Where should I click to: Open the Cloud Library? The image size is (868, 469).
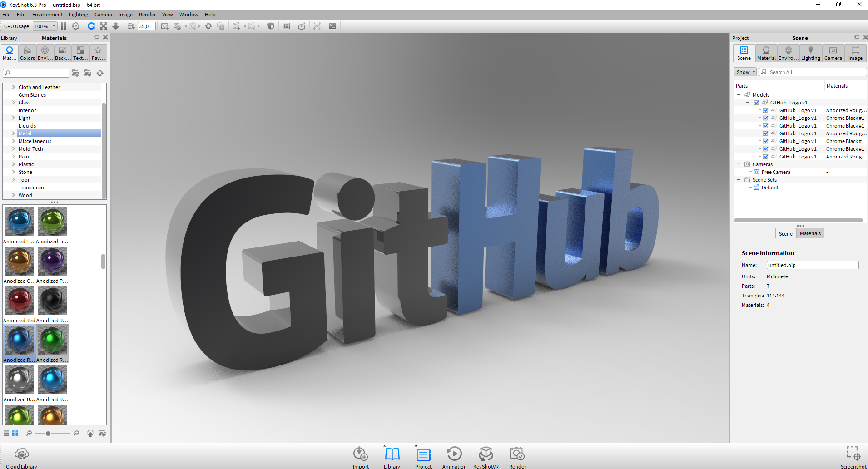(x=21, y=454)
